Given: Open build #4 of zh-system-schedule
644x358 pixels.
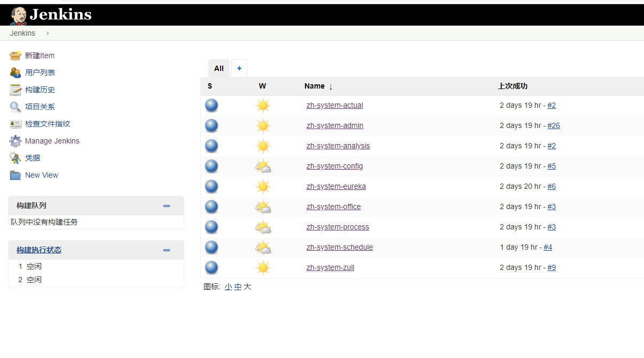Looking at the screenshot, I should (548, 247).
